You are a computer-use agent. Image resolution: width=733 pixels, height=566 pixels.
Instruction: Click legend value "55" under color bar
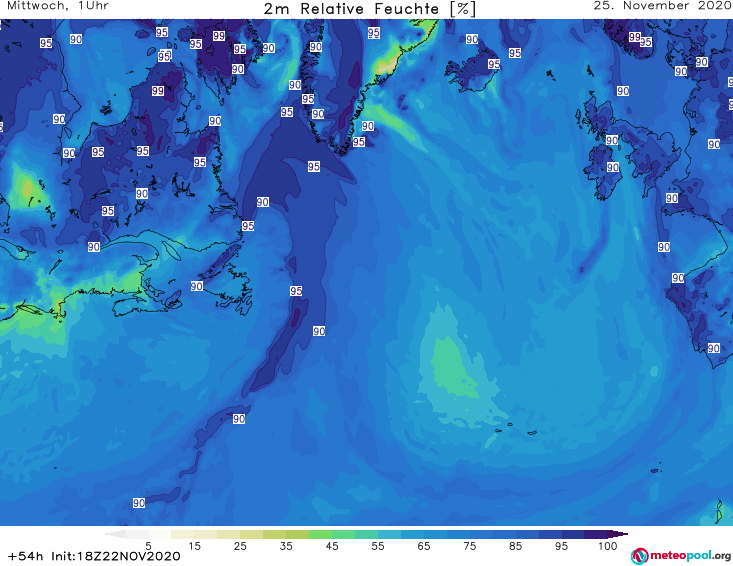pyautogui.click(x=378, y=546)
